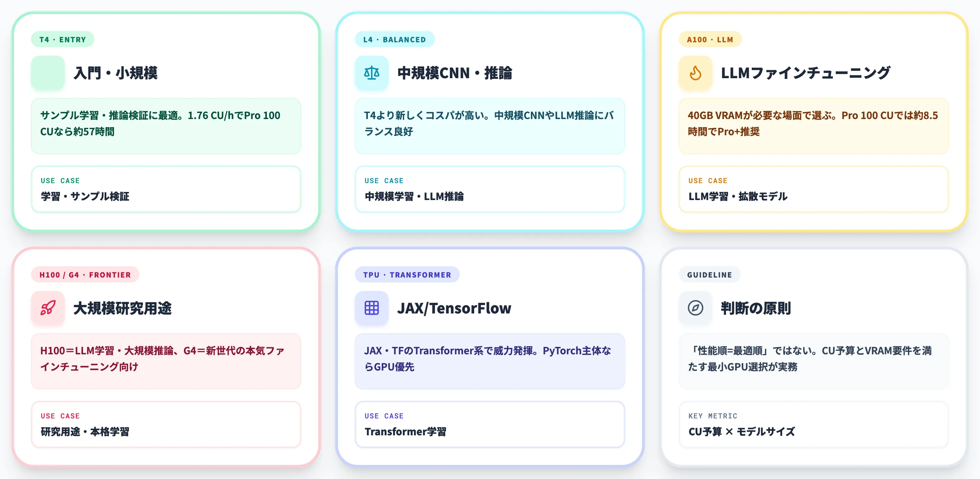
Task: Click the use case value Transformer学習
Action: [x=405, y=431]
